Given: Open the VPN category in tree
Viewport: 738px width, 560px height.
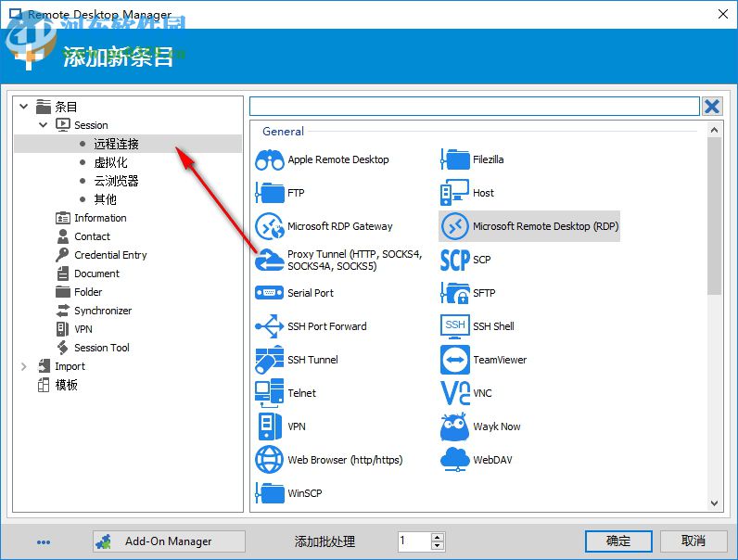Looking at the screenshot, I should click(83, 329).
